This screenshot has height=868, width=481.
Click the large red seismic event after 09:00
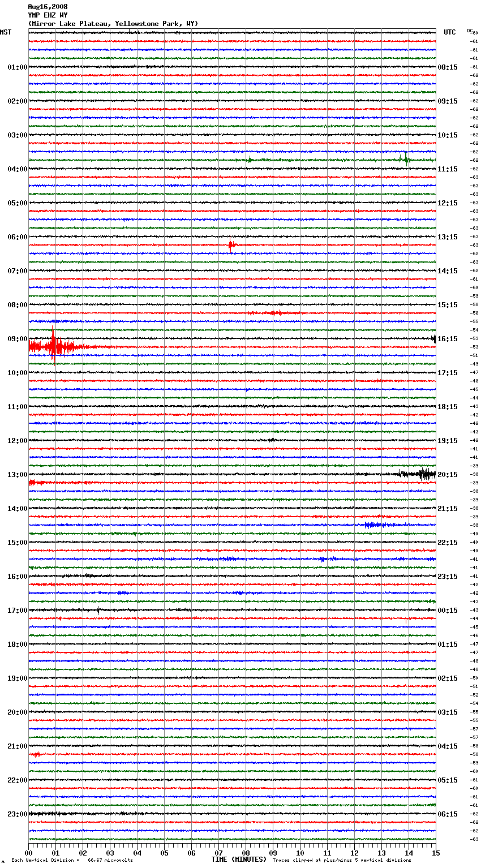[x=54, y=346]
